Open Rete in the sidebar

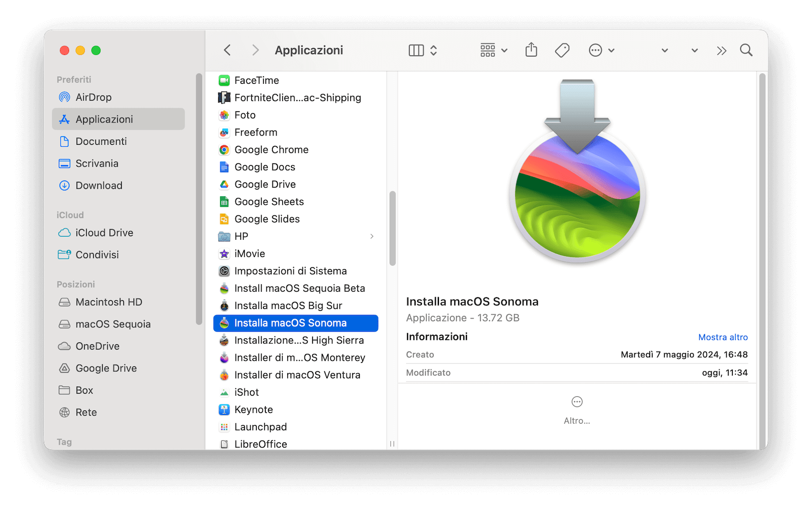118,412
